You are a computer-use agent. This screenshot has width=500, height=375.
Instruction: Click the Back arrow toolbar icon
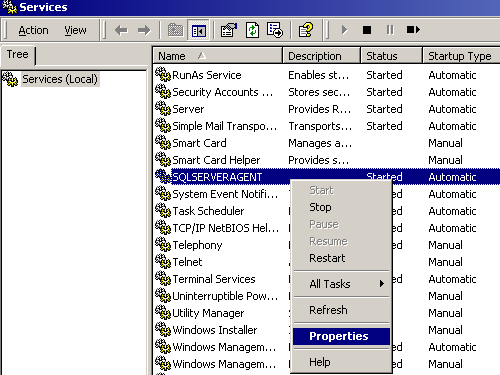121,30
